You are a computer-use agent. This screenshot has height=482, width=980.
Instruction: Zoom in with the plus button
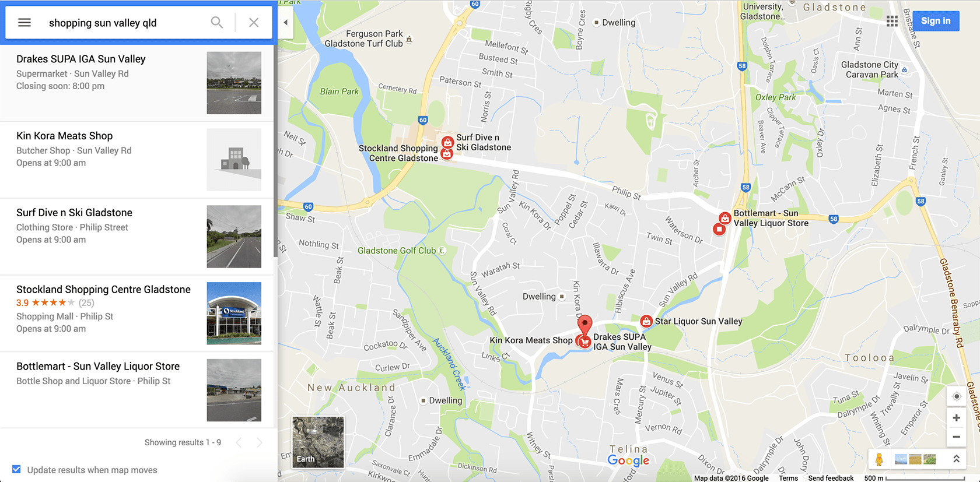(957, 418)
